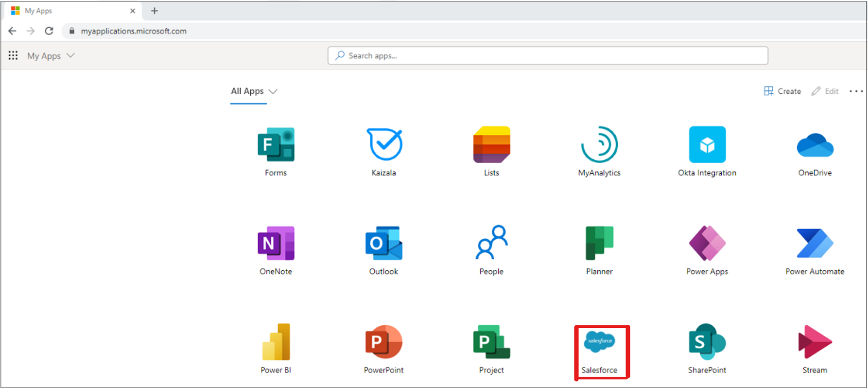Expand the All Apps collection chevron

tap(273, 91)
